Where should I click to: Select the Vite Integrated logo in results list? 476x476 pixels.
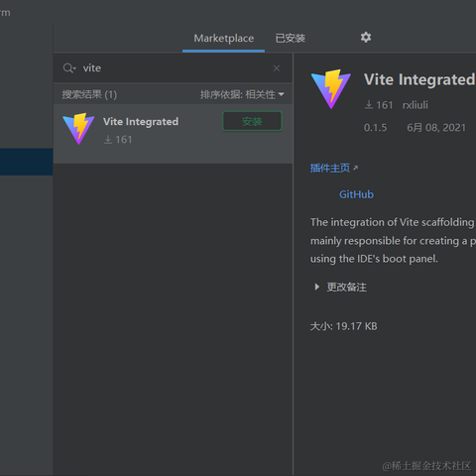tap(78, 129)
